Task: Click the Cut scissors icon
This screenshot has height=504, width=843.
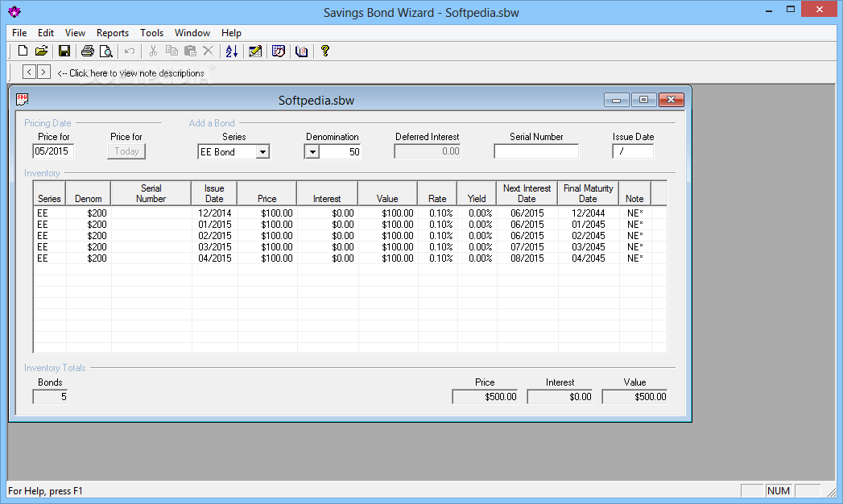Action: (x=153, y=51)
